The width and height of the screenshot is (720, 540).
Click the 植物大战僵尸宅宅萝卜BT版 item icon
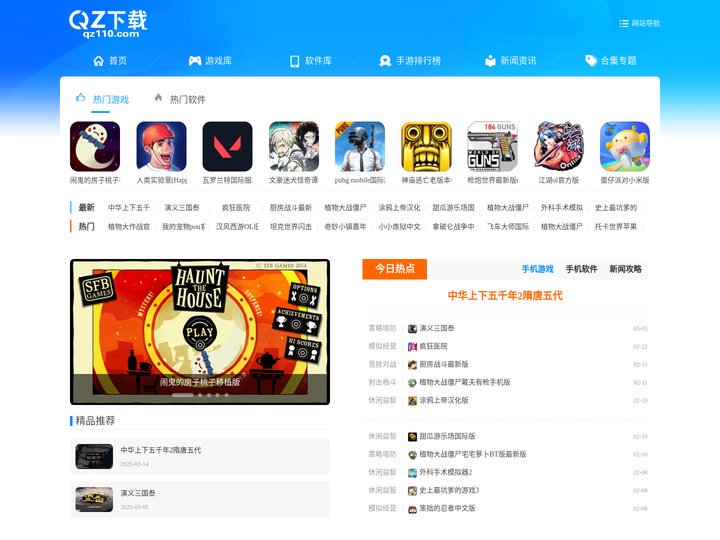412,455
